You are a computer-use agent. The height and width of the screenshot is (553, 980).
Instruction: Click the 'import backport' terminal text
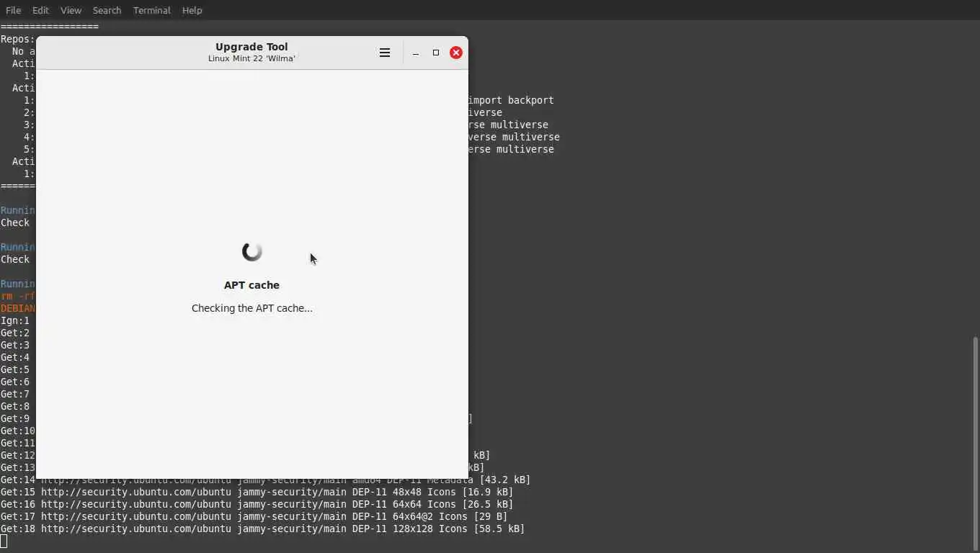pos(511,100)
